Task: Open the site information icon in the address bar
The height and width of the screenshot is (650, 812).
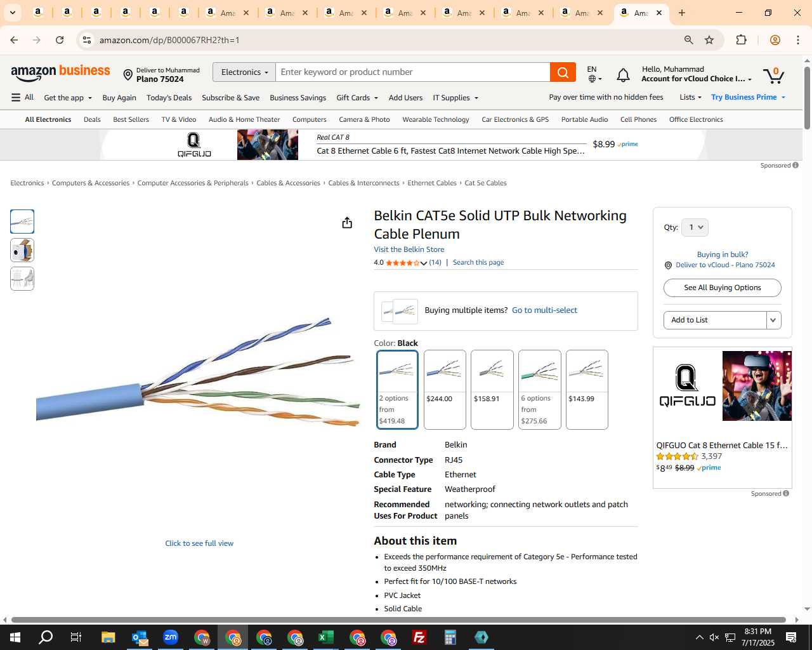Action: pyautogui.click(x=87, y=40)
